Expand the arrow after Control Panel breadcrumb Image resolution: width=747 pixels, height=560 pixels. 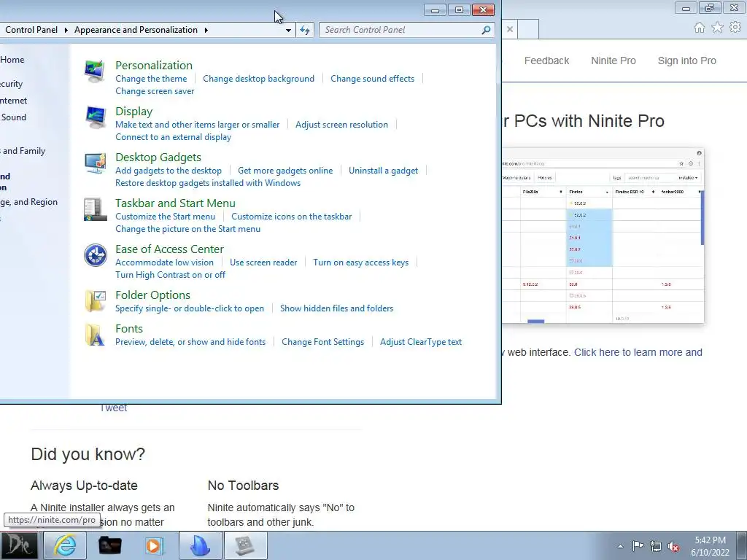pyautogui.click(x=66, y=30)
